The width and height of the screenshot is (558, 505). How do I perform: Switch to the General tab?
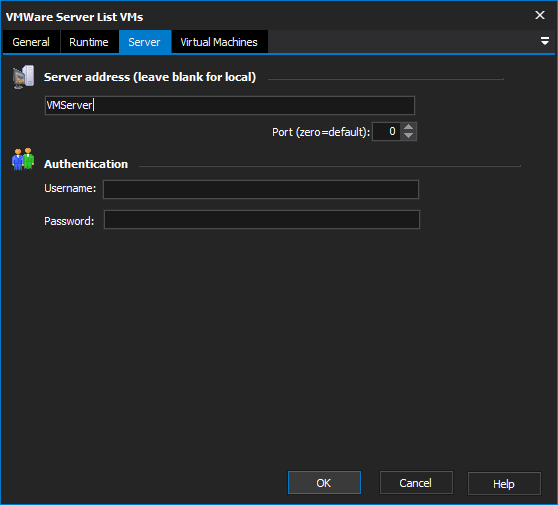click(31, 42)
